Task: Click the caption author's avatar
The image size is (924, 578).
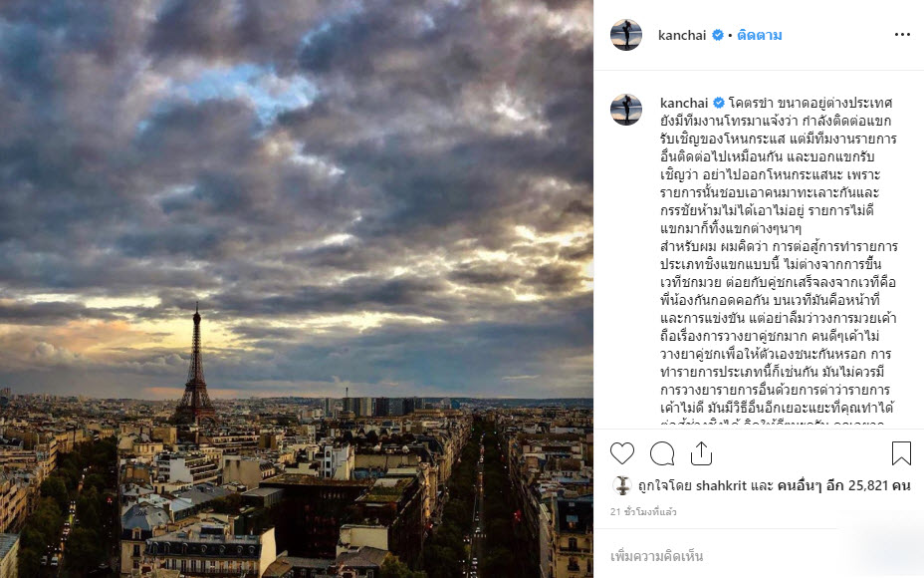Action: pos(626,110)
